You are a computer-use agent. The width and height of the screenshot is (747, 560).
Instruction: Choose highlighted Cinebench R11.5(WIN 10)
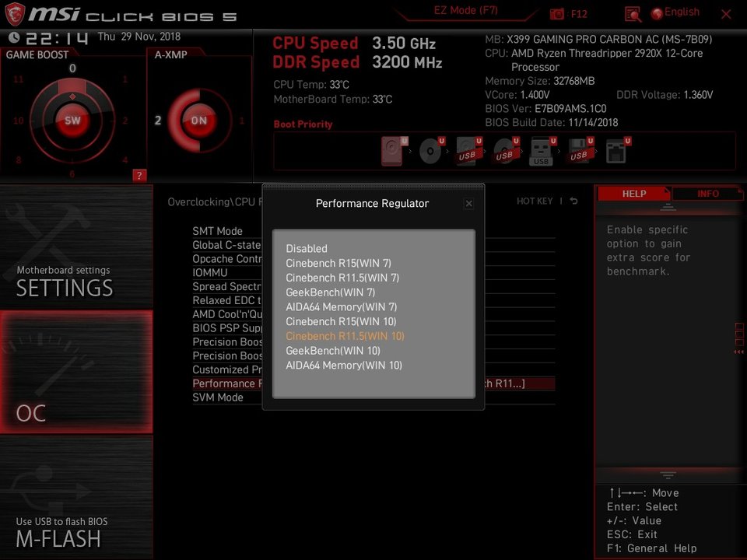[x=345, y=336]
